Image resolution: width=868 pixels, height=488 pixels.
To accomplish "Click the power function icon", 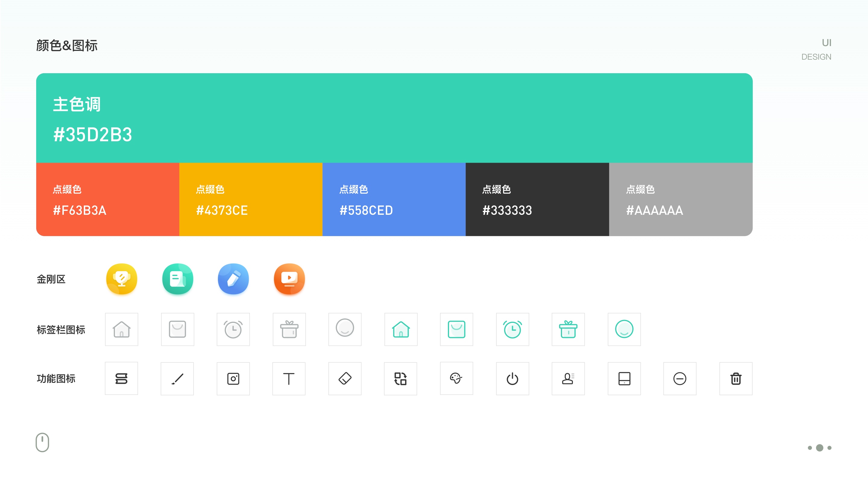I will pos(512,379).
